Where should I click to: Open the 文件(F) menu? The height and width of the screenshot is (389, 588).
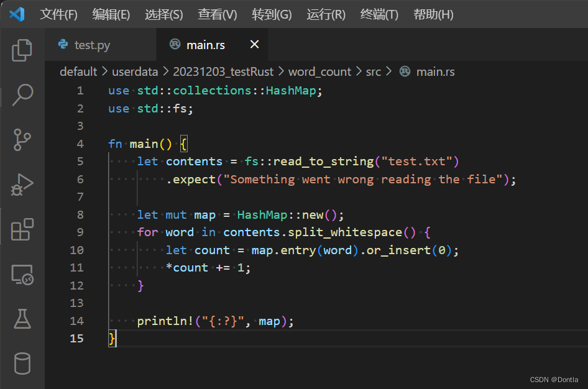pos(58,15)
